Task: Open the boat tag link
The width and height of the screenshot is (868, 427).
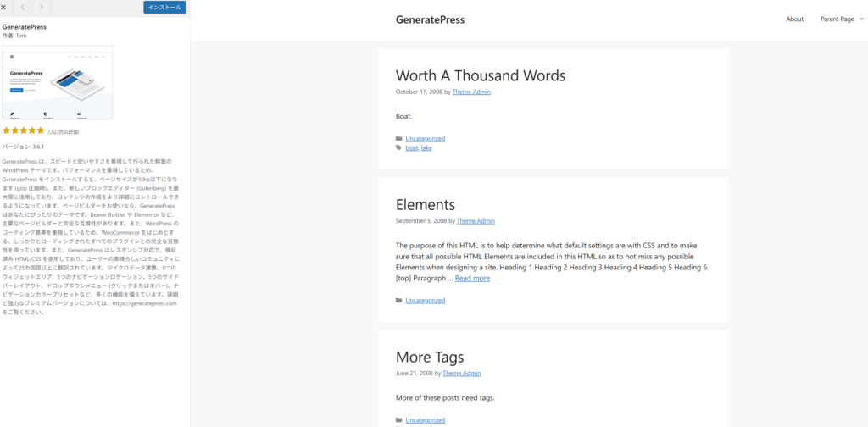Action: tap(411, 147)
